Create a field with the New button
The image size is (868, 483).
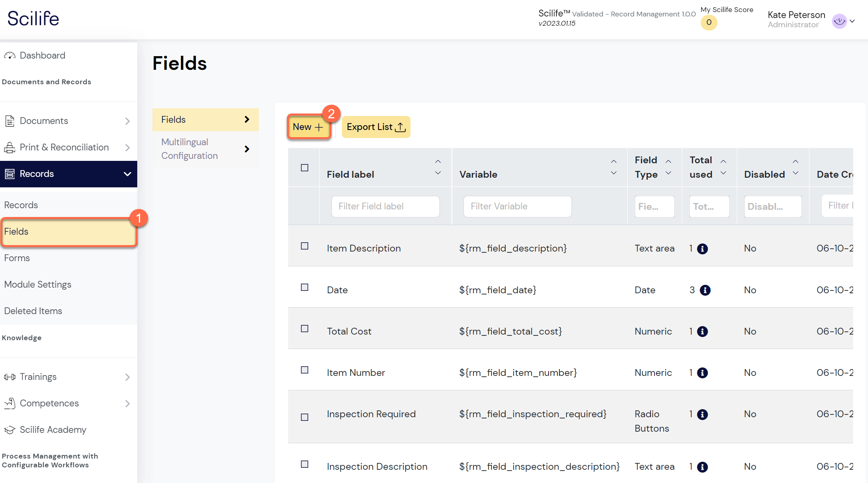308,127
